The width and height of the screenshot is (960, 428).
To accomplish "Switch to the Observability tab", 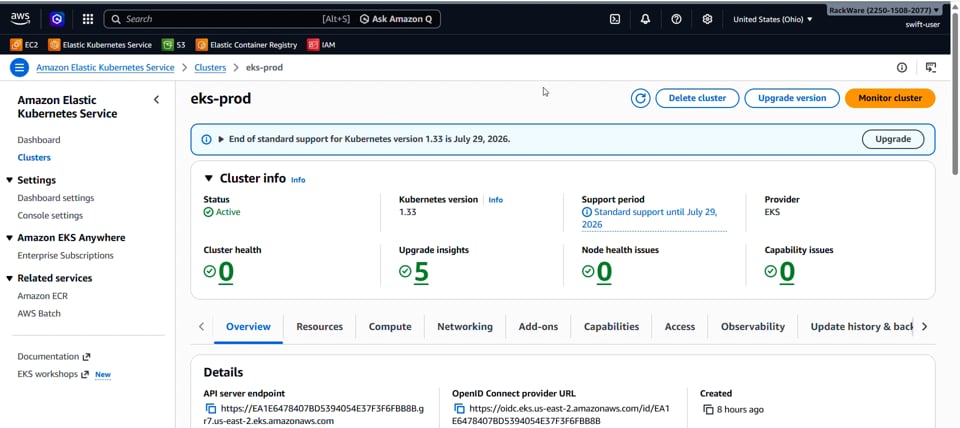I will (752, 326).
